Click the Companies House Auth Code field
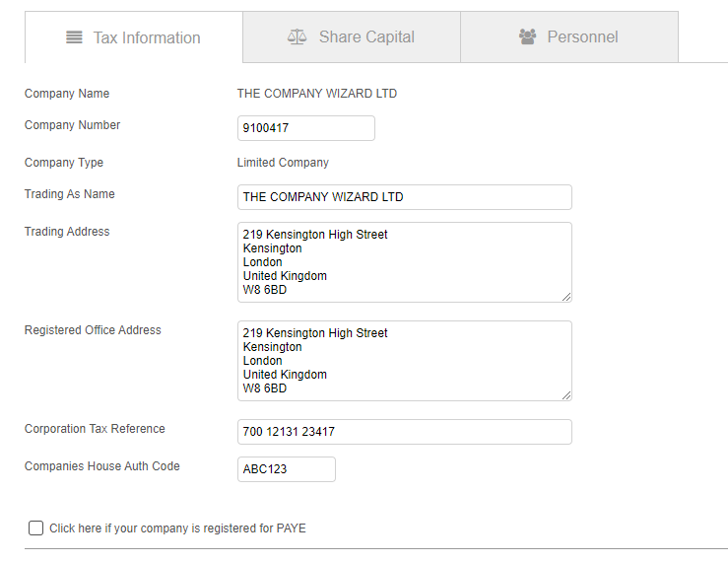Screen dimensions: 728x563 286,469
